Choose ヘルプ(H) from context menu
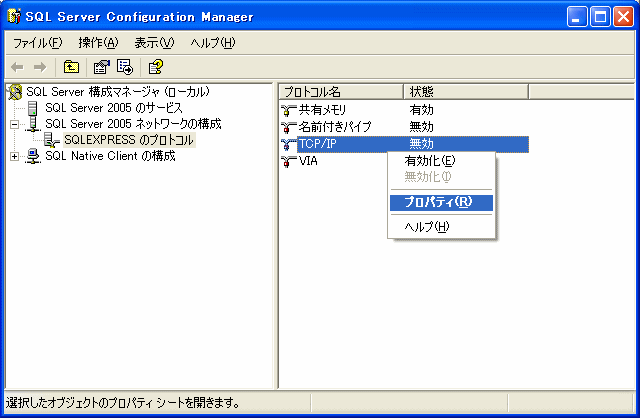The height and width of the screenshot is (418, 640). 441,227
